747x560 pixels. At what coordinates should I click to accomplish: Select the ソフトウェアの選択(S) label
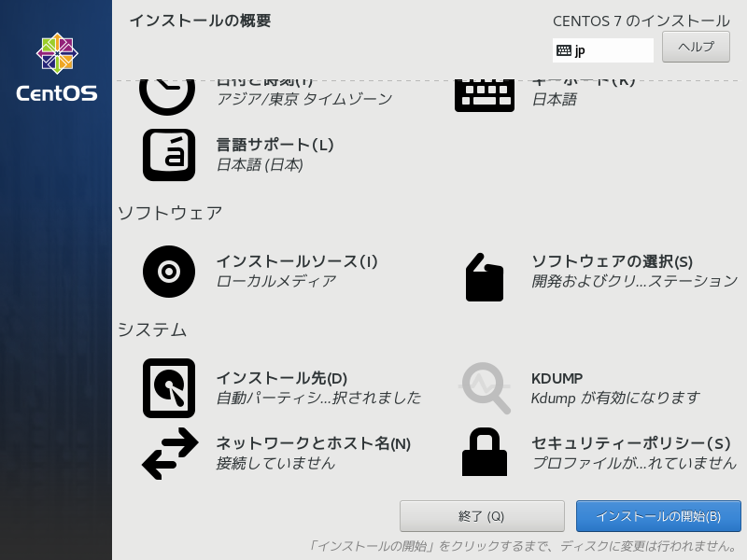(613, 261)
